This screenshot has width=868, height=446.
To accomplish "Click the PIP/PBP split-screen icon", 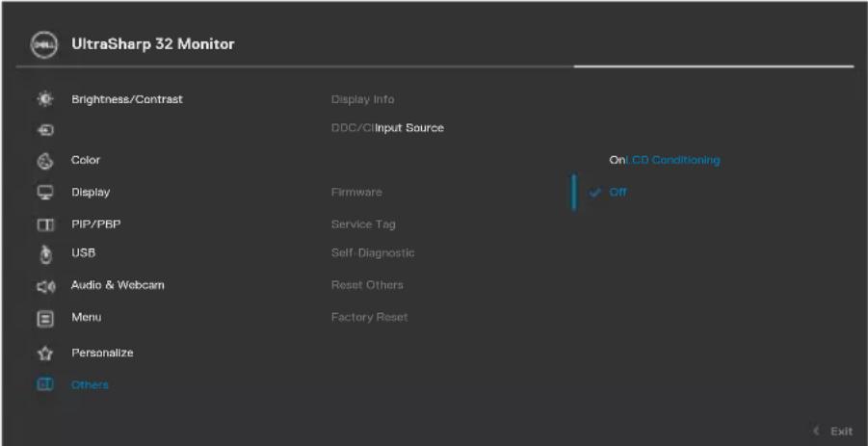I will tap(44, 224).
